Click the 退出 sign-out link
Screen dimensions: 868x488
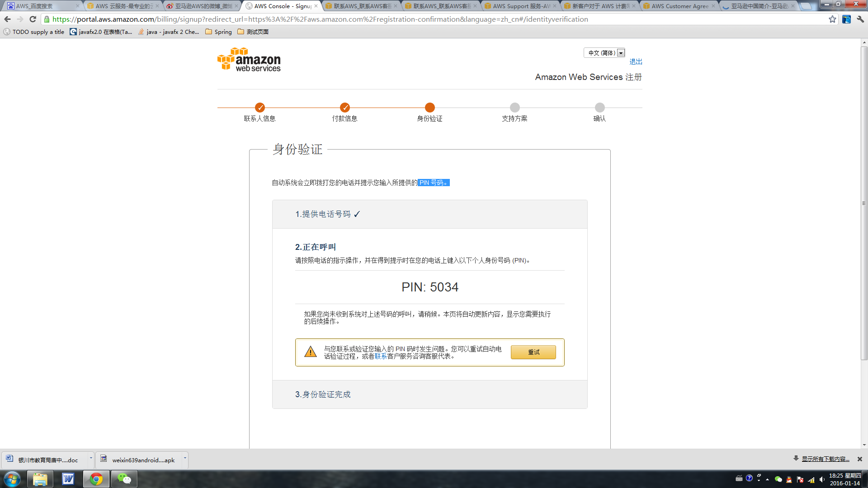(636, 61)
